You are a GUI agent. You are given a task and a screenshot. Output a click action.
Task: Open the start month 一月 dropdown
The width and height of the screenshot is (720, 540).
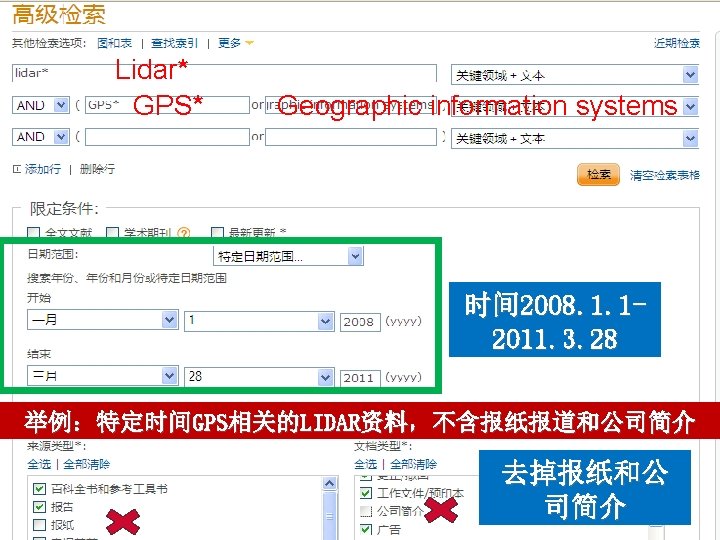point(103,320)
